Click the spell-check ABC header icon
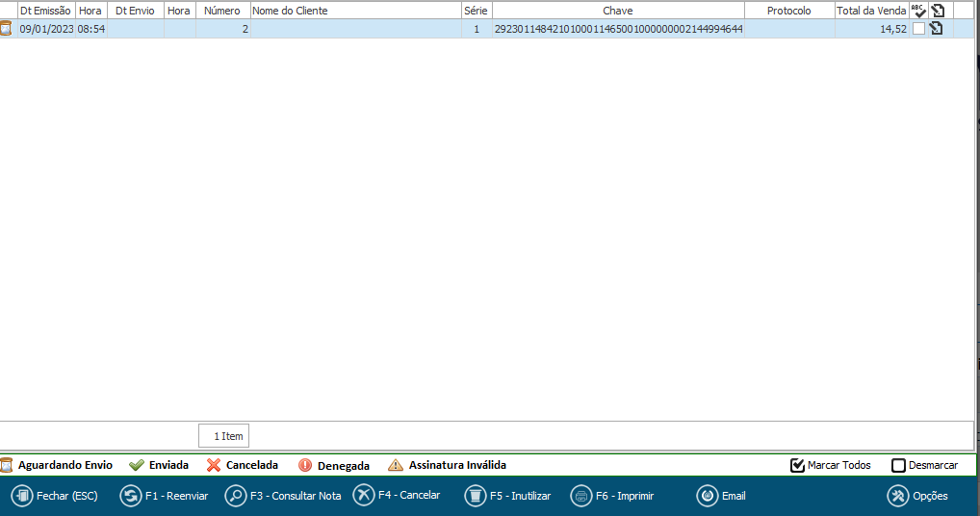 click(x=918, y=11)
